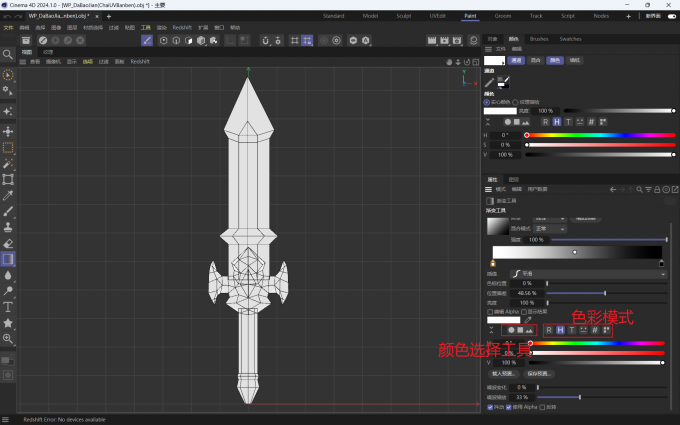Toggle HSV mode H button in upper color panel
Viewport: 680px width, 425px height.
coord(557,122)
